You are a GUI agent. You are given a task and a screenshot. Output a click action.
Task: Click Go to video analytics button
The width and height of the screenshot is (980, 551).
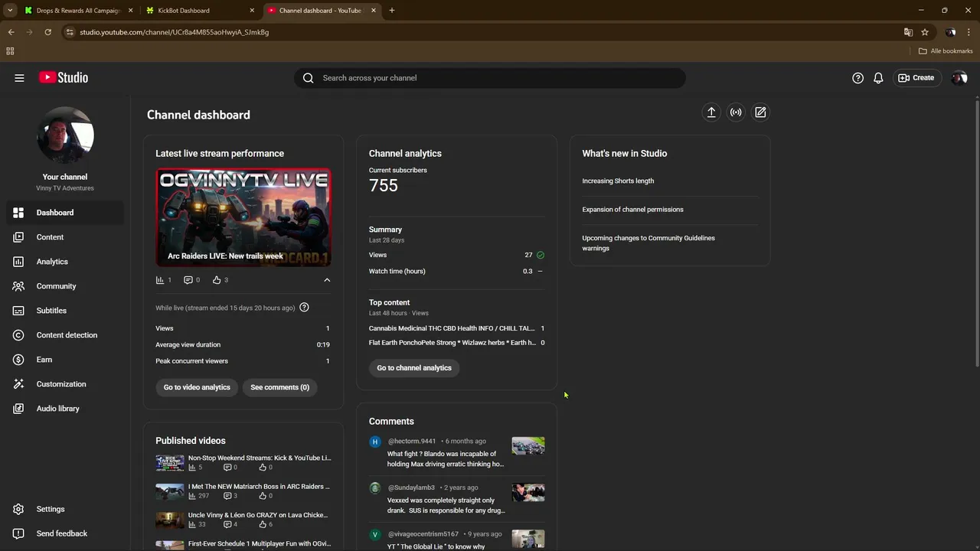point(197,387)
